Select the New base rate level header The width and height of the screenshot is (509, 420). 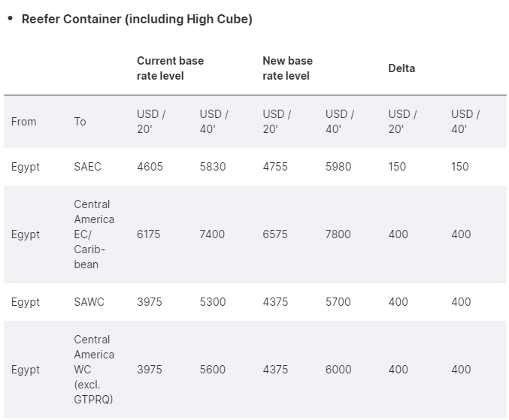(x=287, y=68)
